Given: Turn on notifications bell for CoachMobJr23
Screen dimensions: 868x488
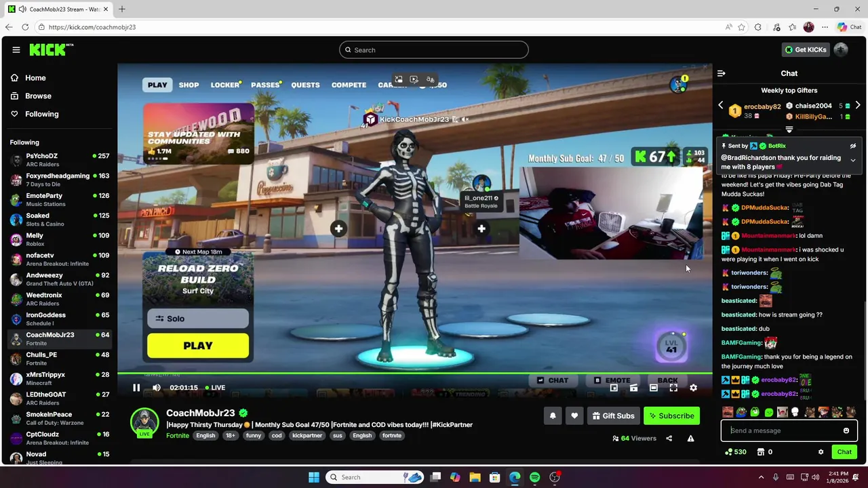Looking at the screenshot, I should 553,415.
